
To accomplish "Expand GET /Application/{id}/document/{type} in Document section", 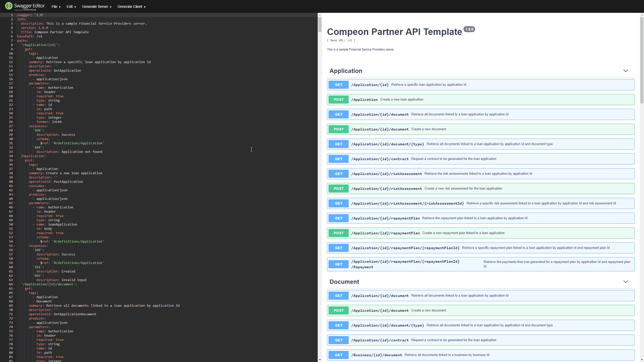I will coord(481,325).
